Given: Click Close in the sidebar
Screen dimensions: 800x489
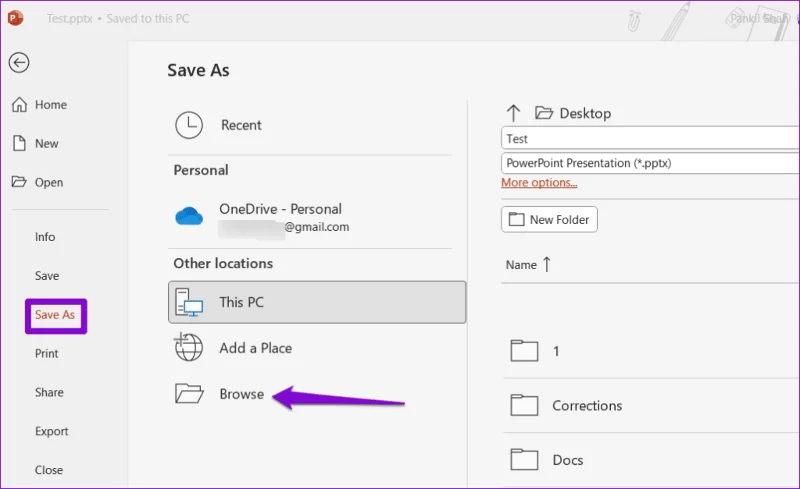Looking at the screenshot, I should tap(49, 470).
